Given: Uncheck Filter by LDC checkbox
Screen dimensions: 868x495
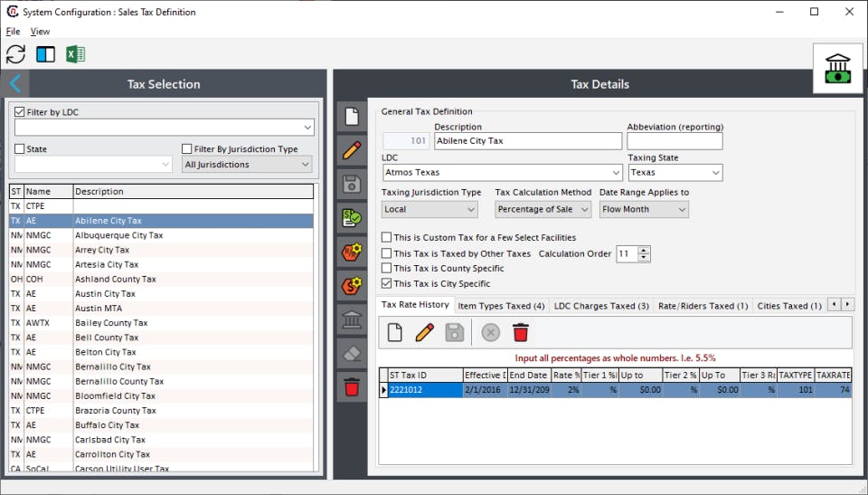Looking at the screenshot, I should (20, 112).
